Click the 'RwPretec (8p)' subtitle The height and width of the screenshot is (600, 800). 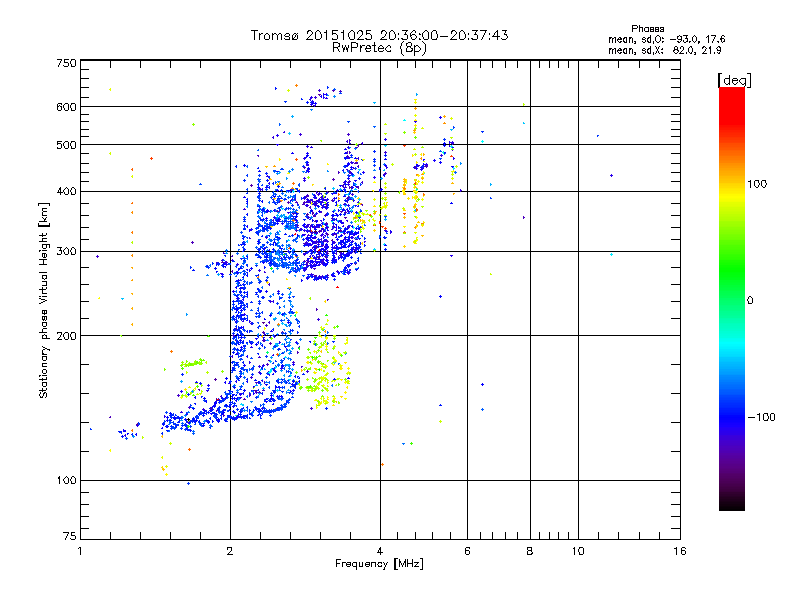tap(379, 48)
